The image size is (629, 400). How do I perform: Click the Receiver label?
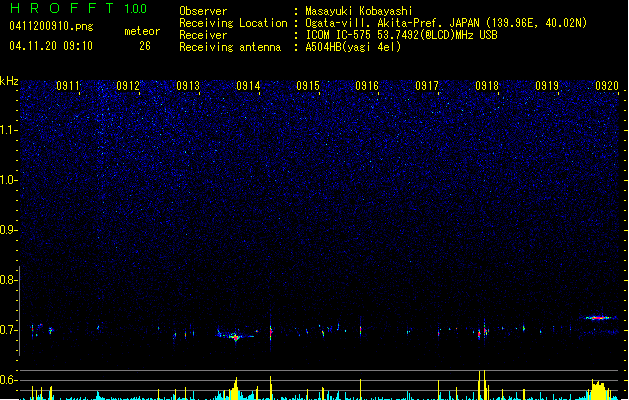pos(203,35)
